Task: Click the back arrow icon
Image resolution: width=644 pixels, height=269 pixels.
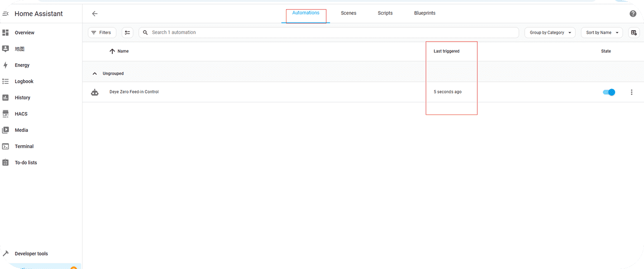Action: coord(95,14)
